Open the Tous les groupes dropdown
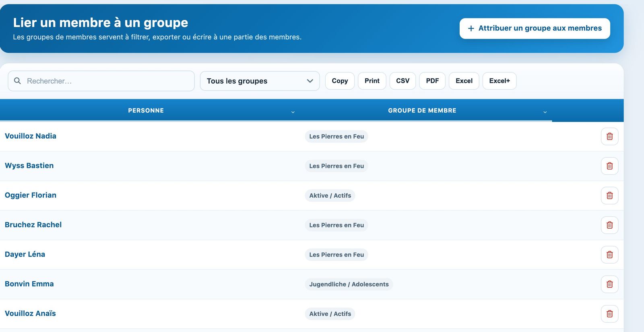Screen dimensions: 644x332 (260, 81)
